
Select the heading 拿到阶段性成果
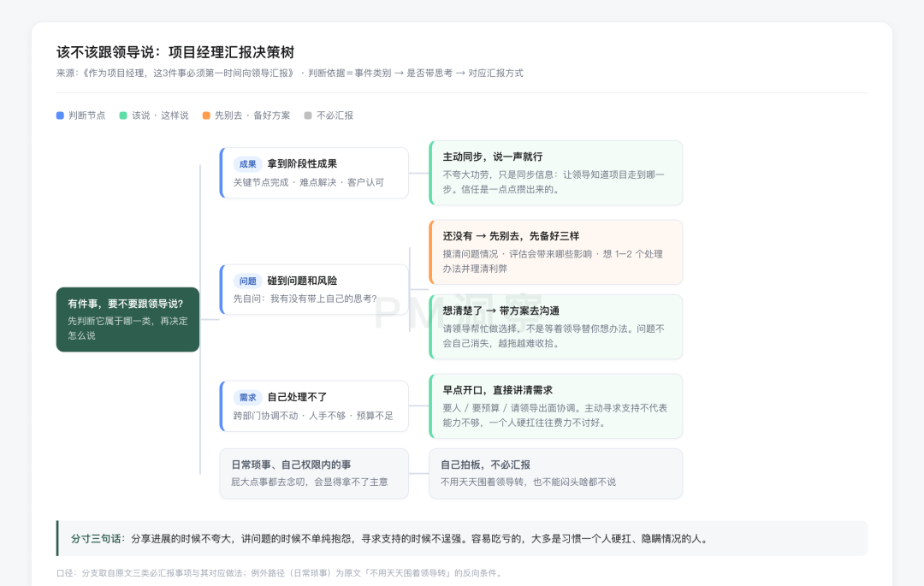pyautogui.click(x=302, y=163)
